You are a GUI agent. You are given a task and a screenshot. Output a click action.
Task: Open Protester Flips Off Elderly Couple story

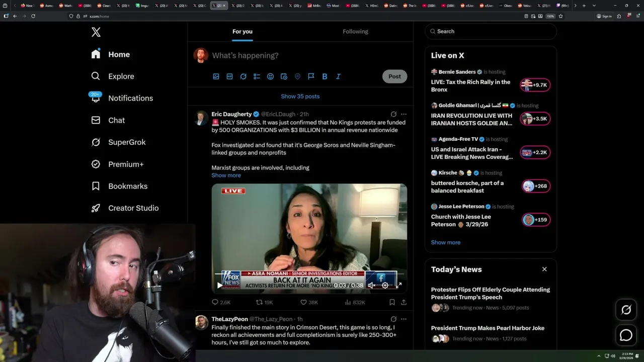pyautogui.click(x=491, y=293)
